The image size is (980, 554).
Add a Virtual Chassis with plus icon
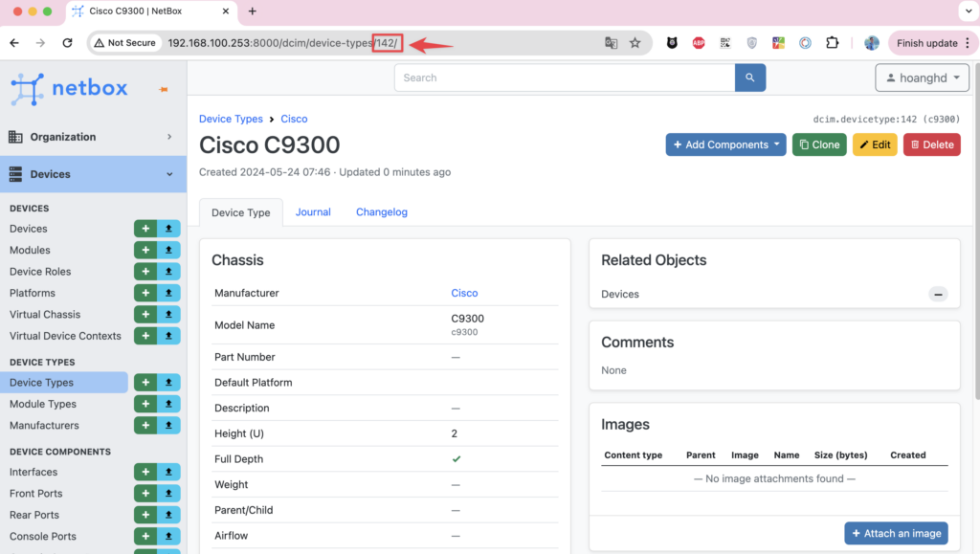(145, 314)
